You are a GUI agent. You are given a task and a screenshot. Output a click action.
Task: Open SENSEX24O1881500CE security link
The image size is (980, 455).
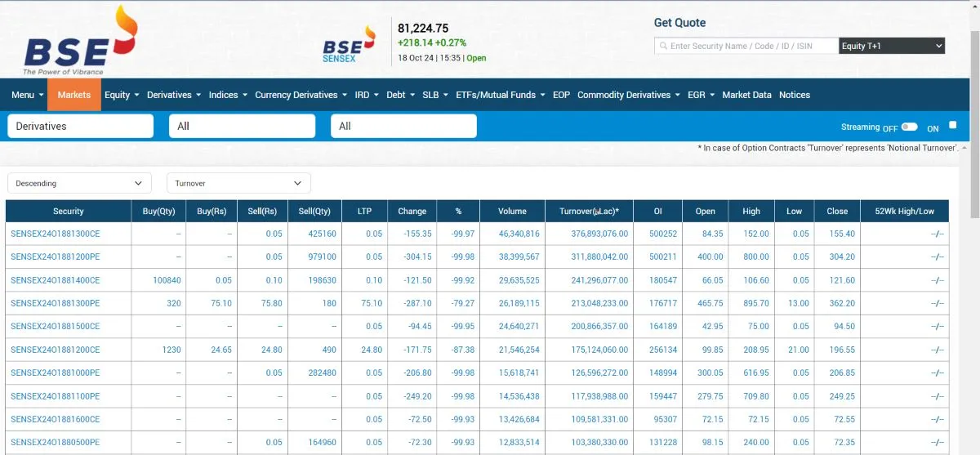[x=56, y=326]
